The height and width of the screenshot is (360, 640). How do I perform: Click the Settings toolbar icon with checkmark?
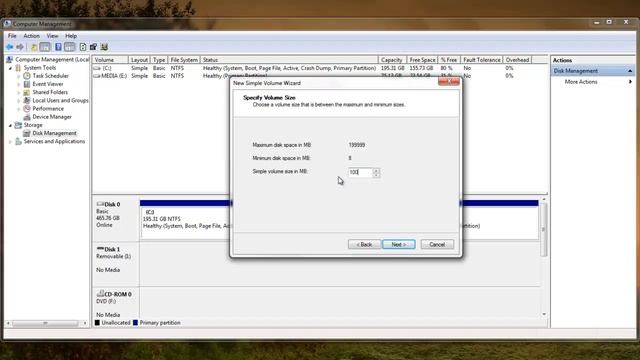point(93,47)
